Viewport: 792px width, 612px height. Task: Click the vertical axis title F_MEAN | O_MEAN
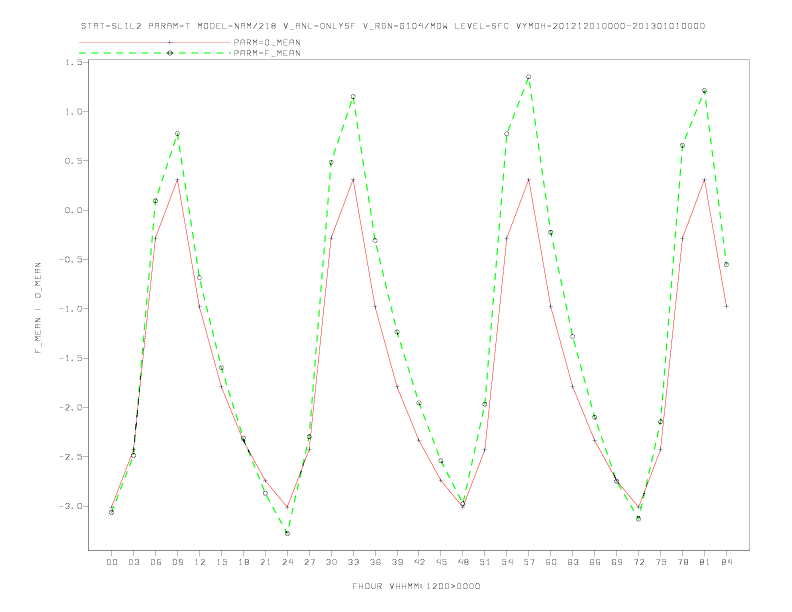(x=38, y=308)
